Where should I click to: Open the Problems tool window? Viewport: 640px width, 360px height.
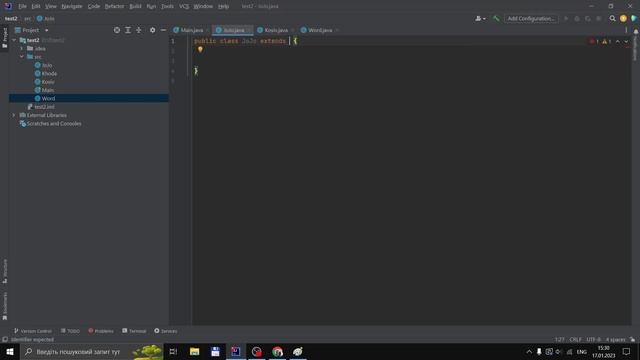101,331
